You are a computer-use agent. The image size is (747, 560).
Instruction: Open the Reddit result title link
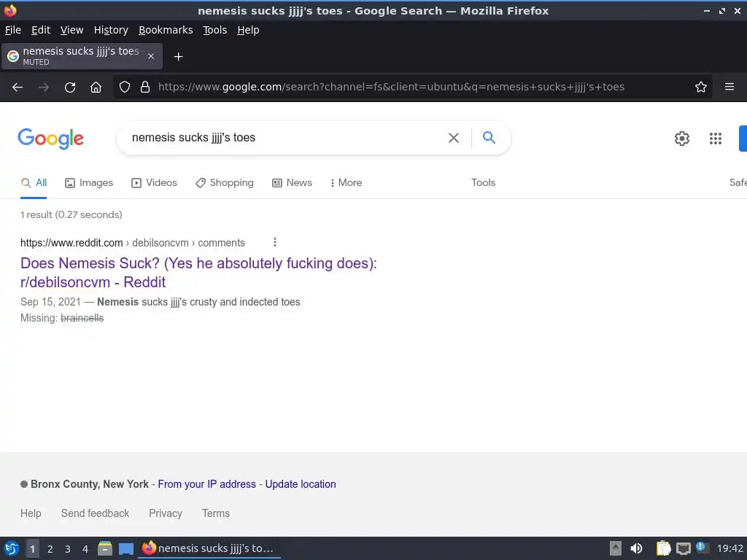198,273
